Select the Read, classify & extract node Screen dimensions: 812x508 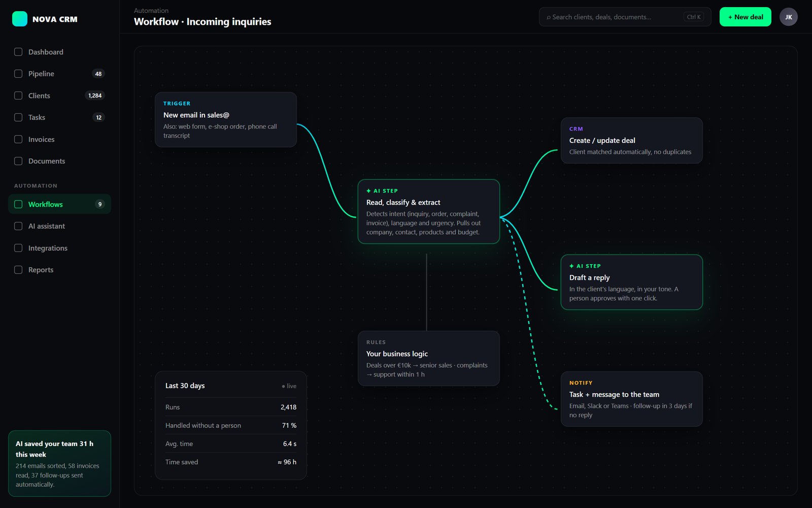[429, 211]
